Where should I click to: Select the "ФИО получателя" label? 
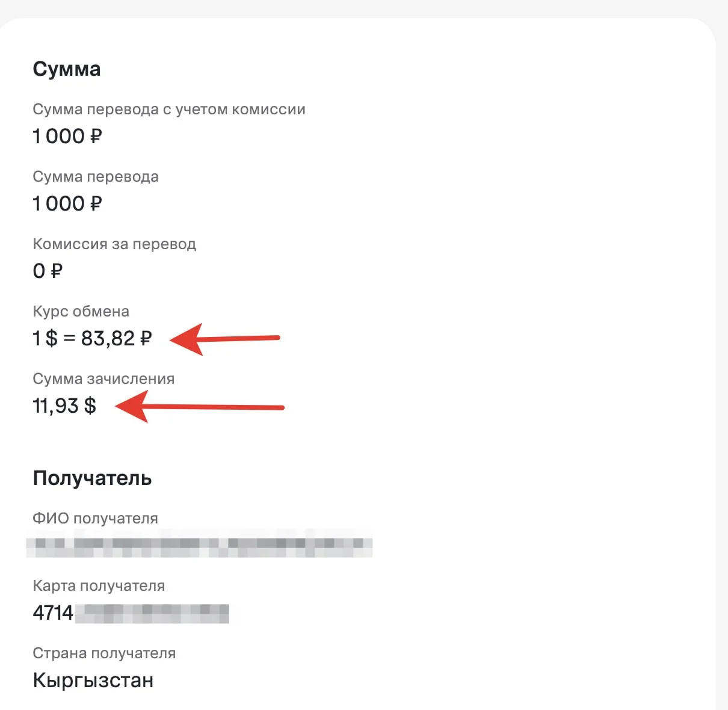click(x=95, y=519)
